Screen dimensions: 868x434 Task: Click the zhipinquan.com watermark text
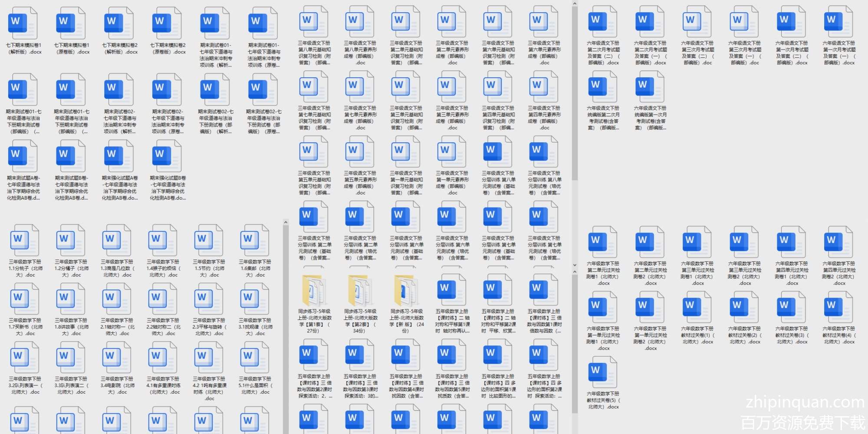[805, 402]
